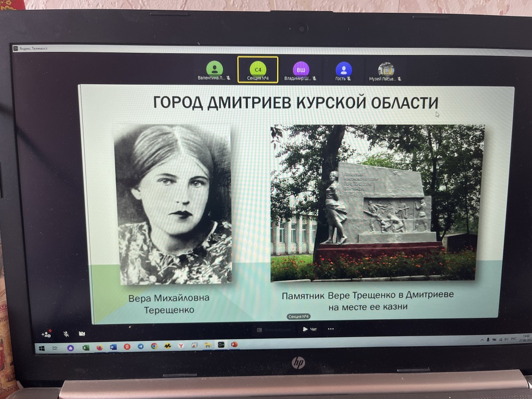Expand hidden system tray icons
The height and width of the screenshot is (399, 532).
483,339
